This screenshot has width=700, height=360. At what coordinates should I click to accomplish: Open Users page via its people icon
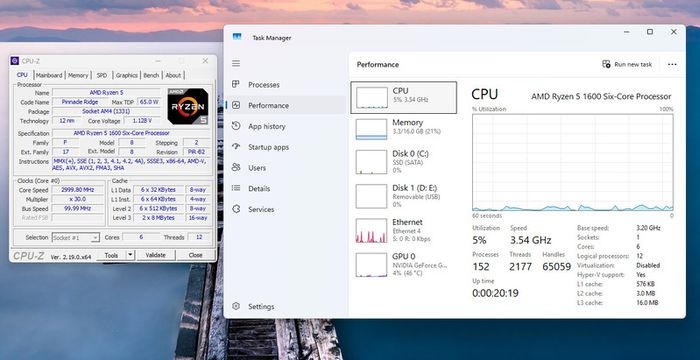tap(236, 167)
